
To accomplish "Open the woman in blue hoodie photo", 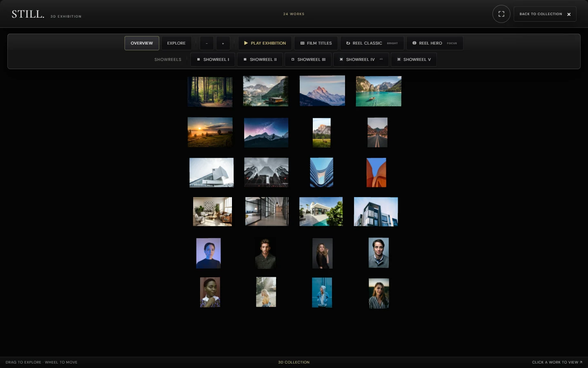I will pyautogui.click(x=322, y=292).
